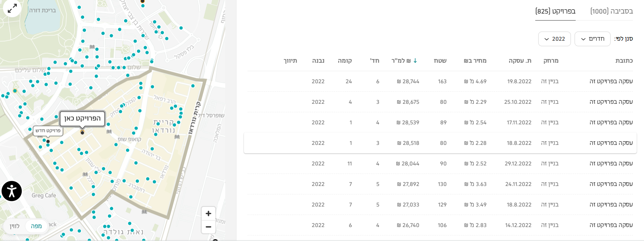Open the 2022 year filter dropdown
Viewport: 644px width, 241px height.
point(554,39)
